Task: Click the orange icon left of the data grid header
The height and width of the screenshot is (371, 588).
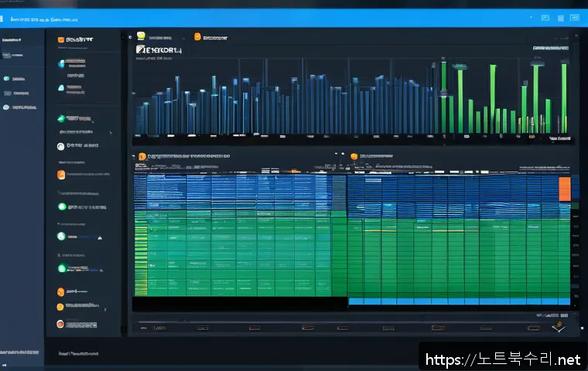Action: pyautogui.click(x=140, y=156)
